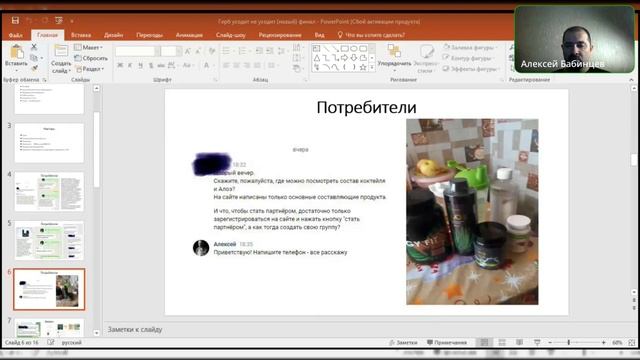Select slide 4 thumbnail
This screenshot has width=640, height=360.
[x=49, y=191]
